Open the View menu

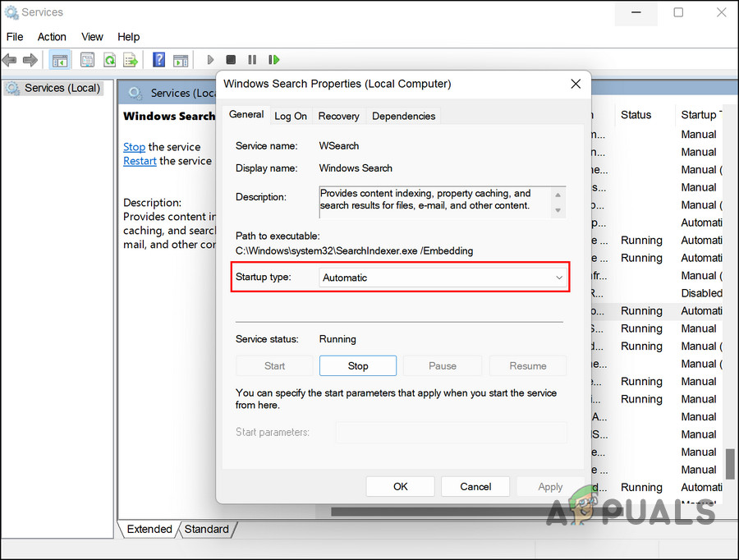pyautogui.click(x=92, y=37)
